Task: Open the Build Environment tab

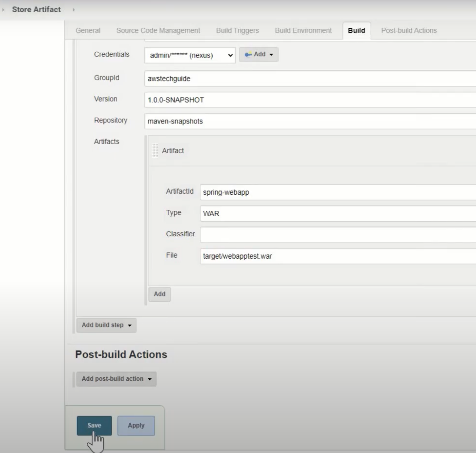Action: (303, 30)
